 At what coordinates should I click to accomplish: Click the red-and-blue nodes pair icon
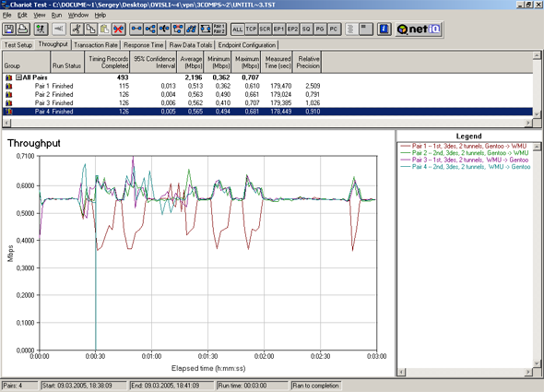tap(178, 30)
